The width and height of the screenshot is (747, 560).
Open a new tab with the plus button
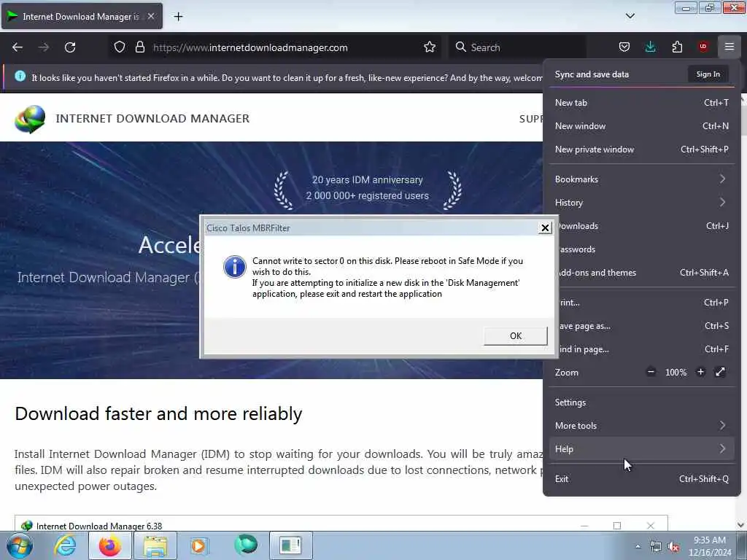[x=178, y=17]
